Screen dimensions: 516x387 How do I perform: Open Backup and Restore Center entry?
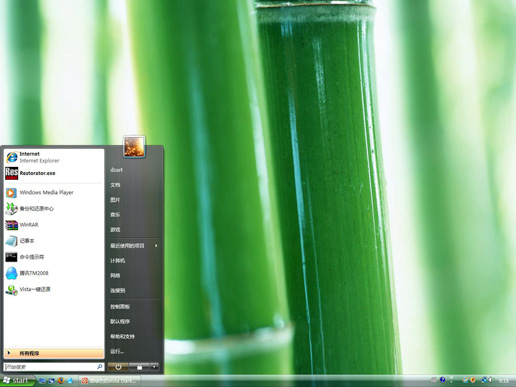tap(54, 209)
